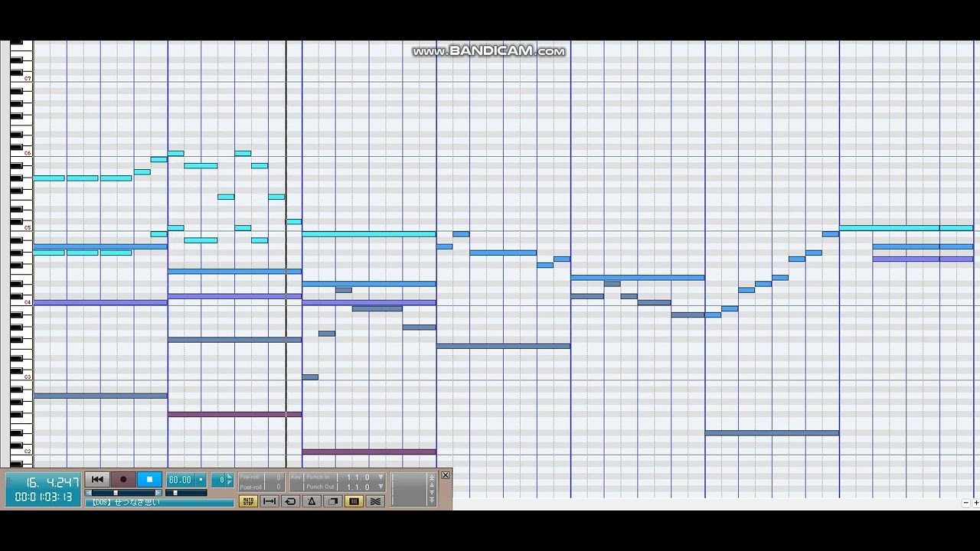Toggle the punch record region icon

333,501
